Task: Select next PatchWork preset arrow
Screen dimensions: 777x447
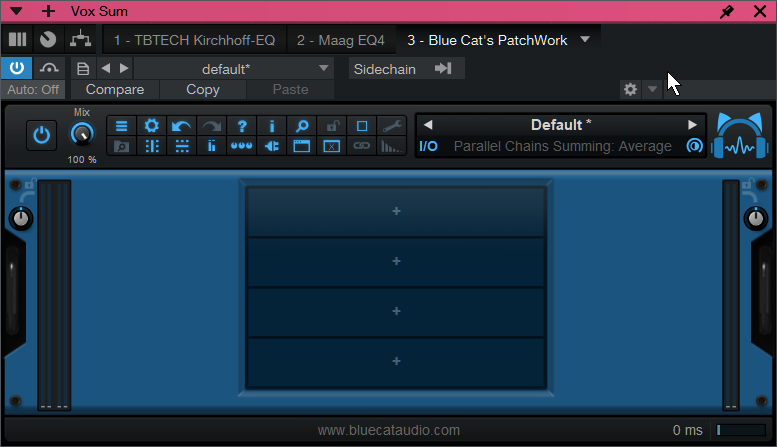Action: pyautogui.click(x=692, y=125)
